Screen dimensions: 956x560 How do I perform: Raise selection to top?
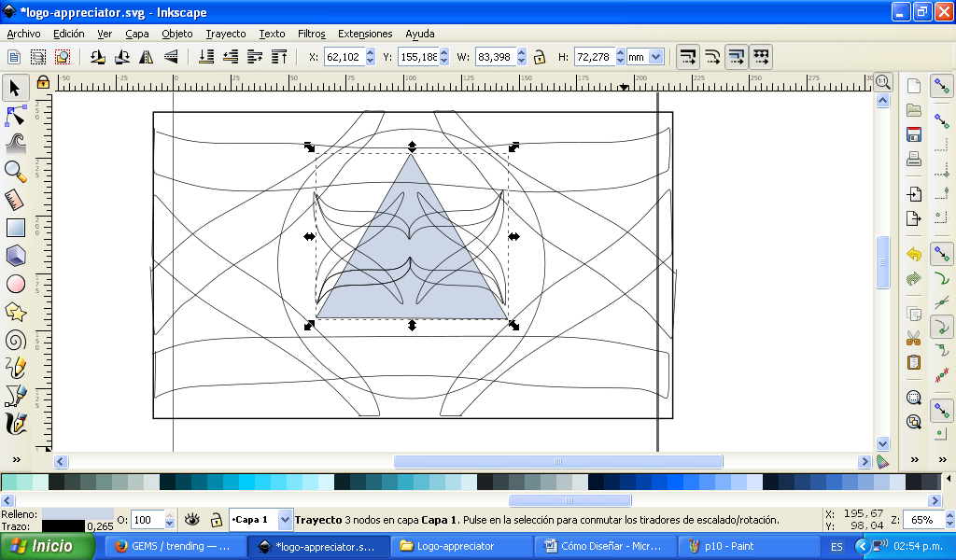(x=279, y=57)
